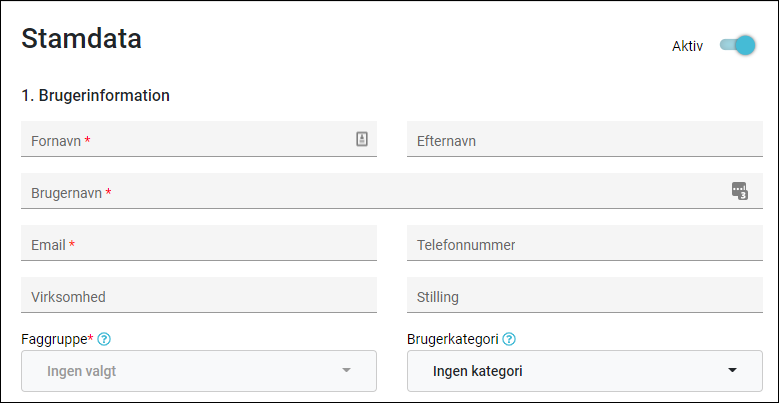This screenshot has width=779, height=403.
Task: Focus the Email input field
Action: pos(199,243)
